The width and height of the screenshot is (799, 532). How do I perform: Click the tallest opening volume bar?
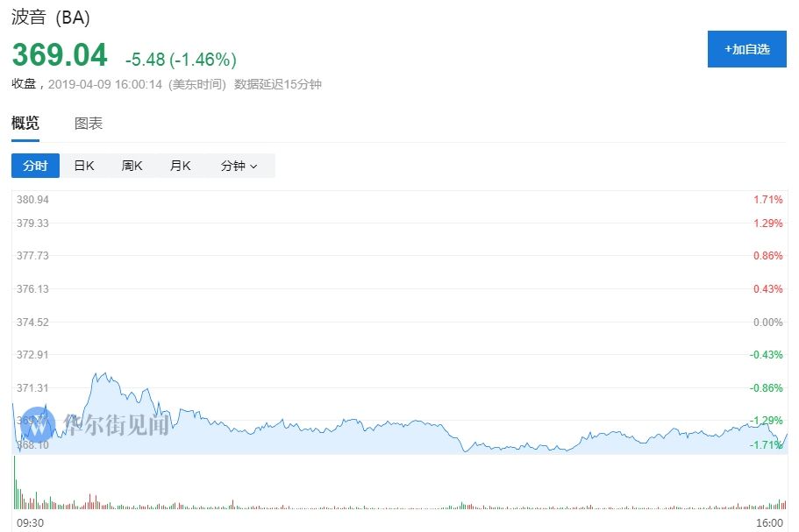coord(14,483)
